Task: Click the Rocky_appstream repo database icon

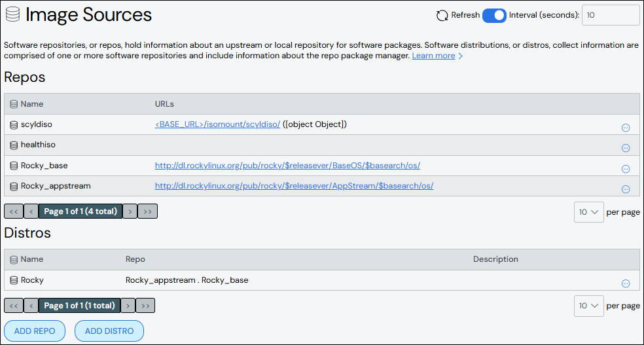Action: pyautogui.click(x=14, y=187)
